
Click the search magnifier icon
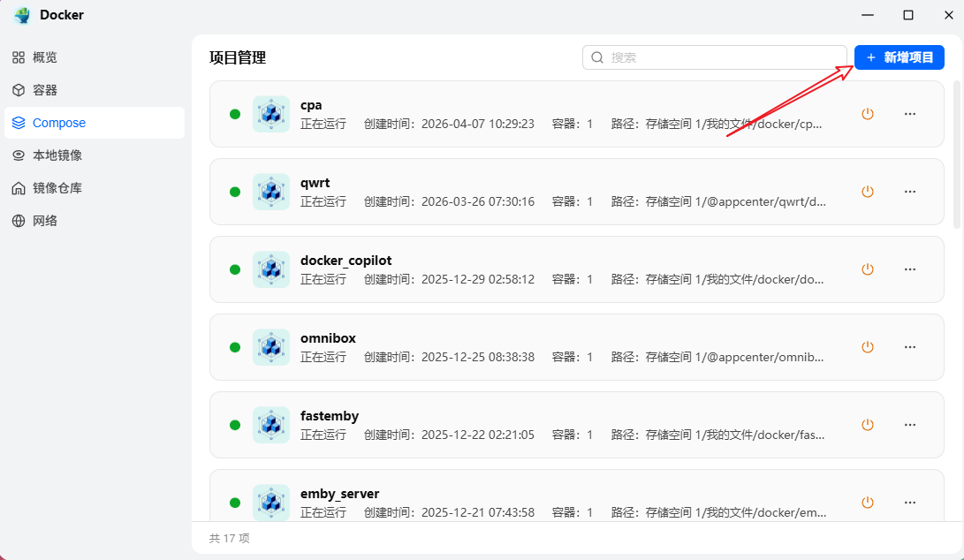point(597,57)
